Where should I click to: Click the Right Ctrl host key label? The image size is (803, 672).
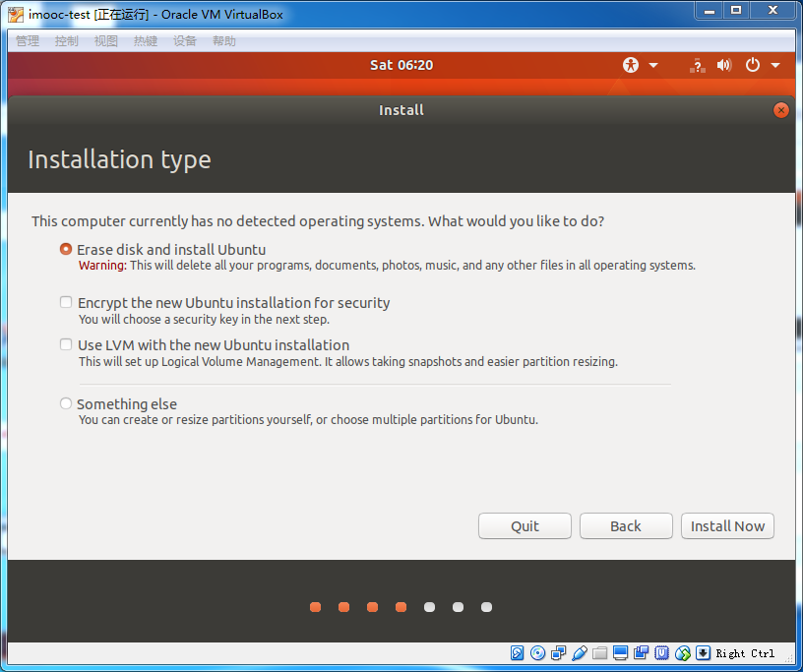tap(745, 653)
